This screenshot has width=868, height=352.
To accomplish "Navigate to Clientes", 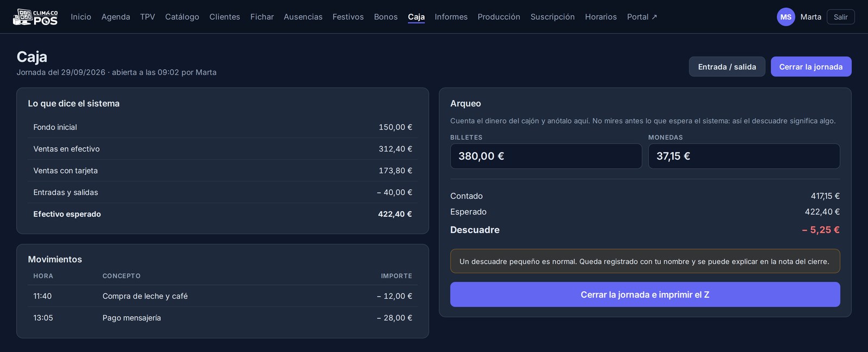I will click(225, 17).
